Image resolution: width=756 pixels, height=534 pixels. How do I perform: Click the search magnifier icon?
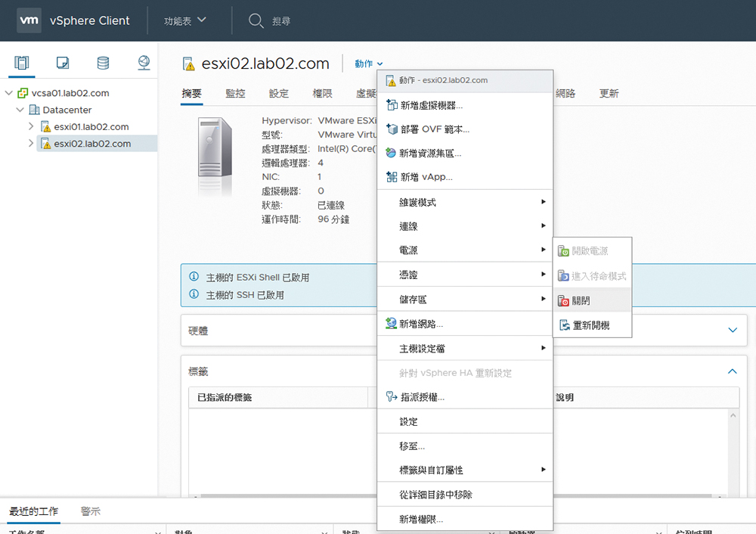256,20
